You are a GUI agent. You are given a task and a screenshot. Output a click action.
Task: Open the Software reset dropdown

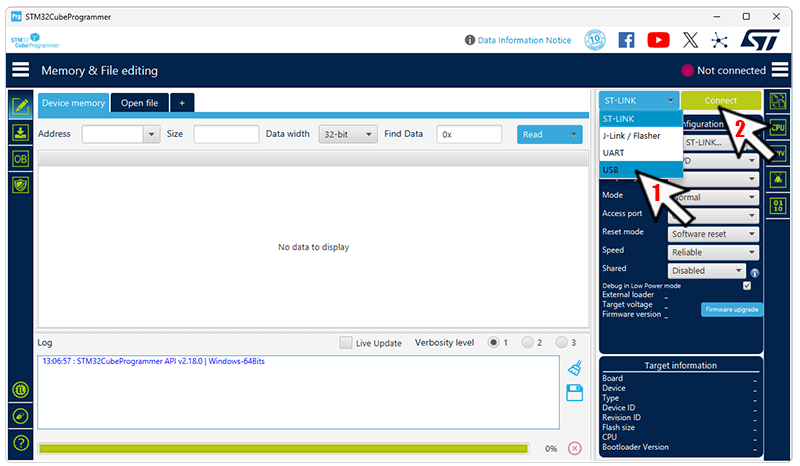click(713, 234)
